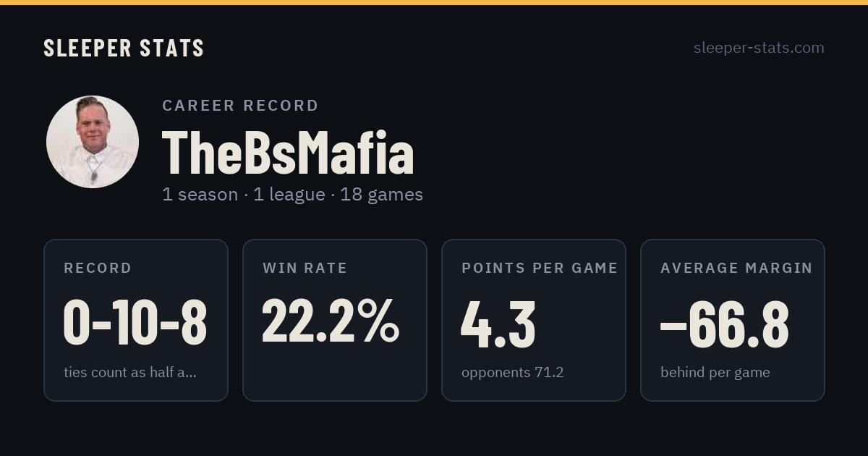This screenshot has height=456, width=868.
Task: Click the 4.3 points value
Action: [498, 323]
